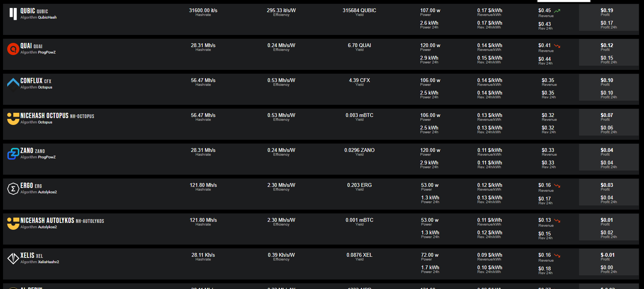Select the Ergo 121.80 Mh/s hashrate value
644x289 pixels.
click(x=203, y=185)
